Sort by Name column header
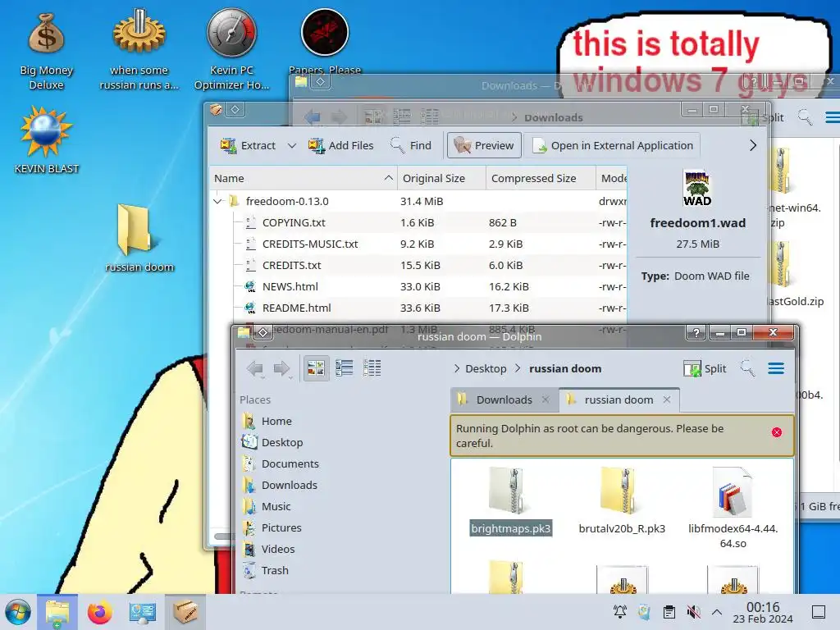The height and width of the screenshot is (630, 840). tap(303, 178)
